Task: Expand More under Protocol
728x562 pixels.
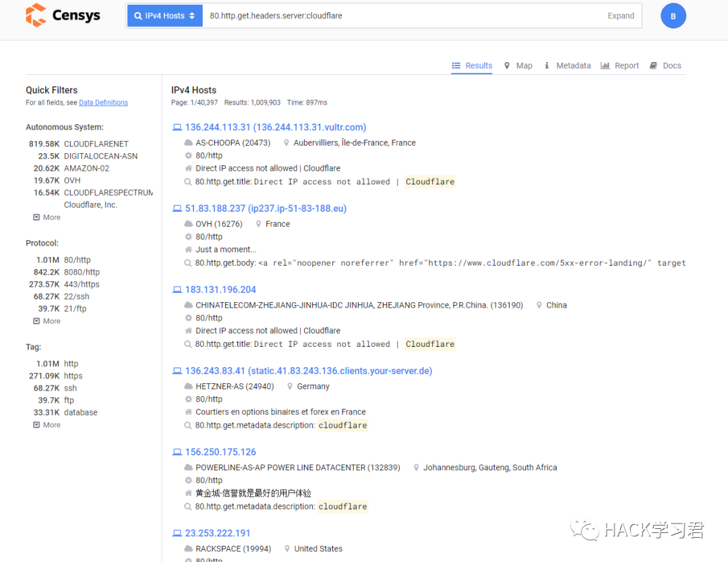Action: click(x=47, y=320)
